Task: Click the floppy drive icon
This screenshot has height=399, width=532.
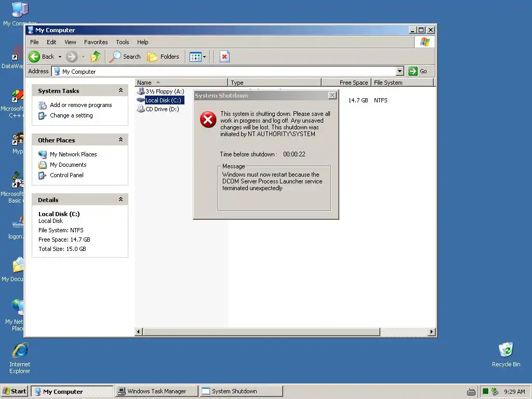Action: [140, 91]
